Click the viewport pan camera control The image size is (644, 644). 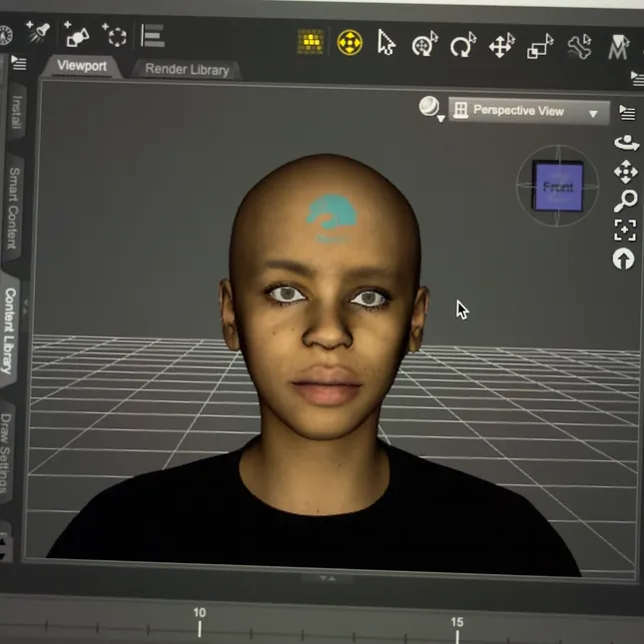(625, 172)
